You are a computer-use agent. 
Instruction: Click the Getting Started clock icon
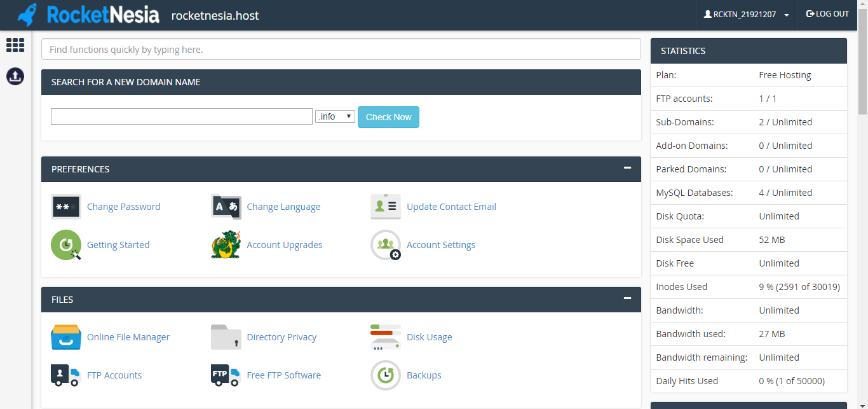pyautogui.click(x=65, y=244)
